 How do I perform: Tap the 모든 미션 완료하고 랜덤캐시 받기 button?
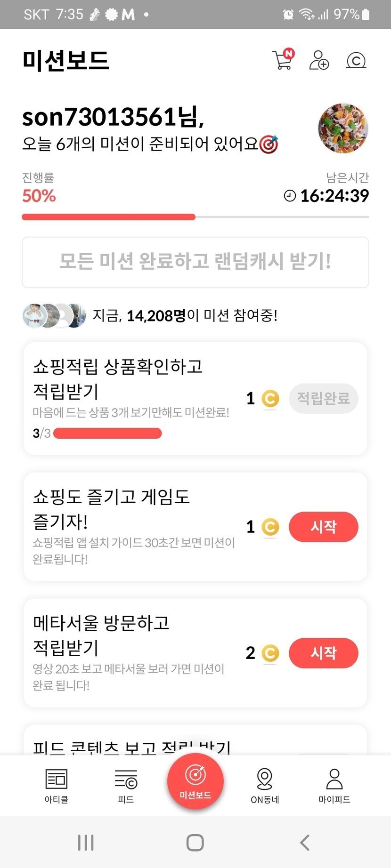click(x=195, y=262)
